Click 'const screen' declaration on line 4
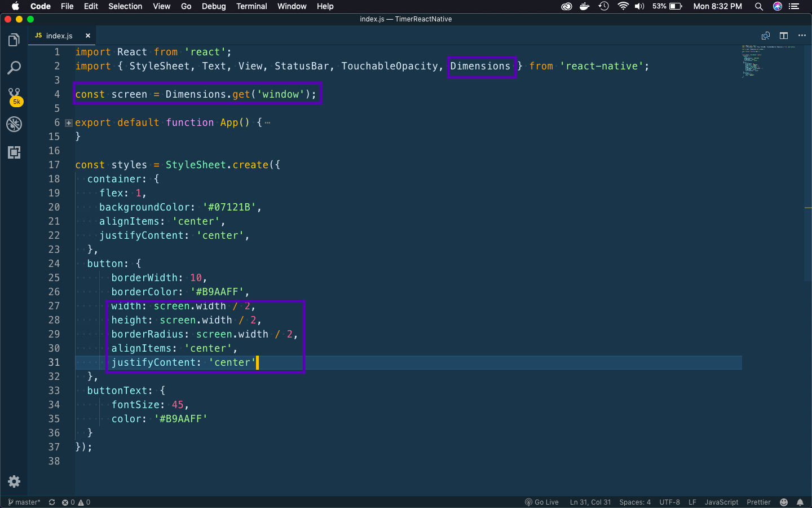 pyautogui.click(x=111, y=94)
